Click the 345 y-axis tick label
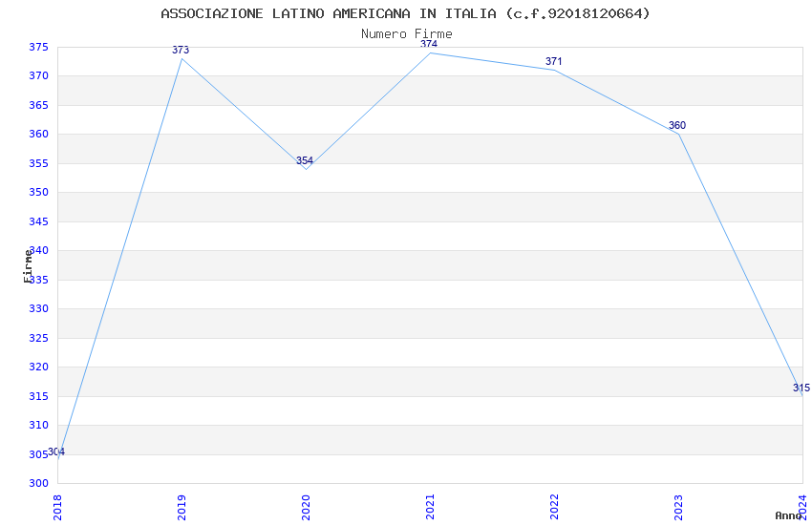Image resolution: width=812 pixels, height=525 pixels. point(38,221)
